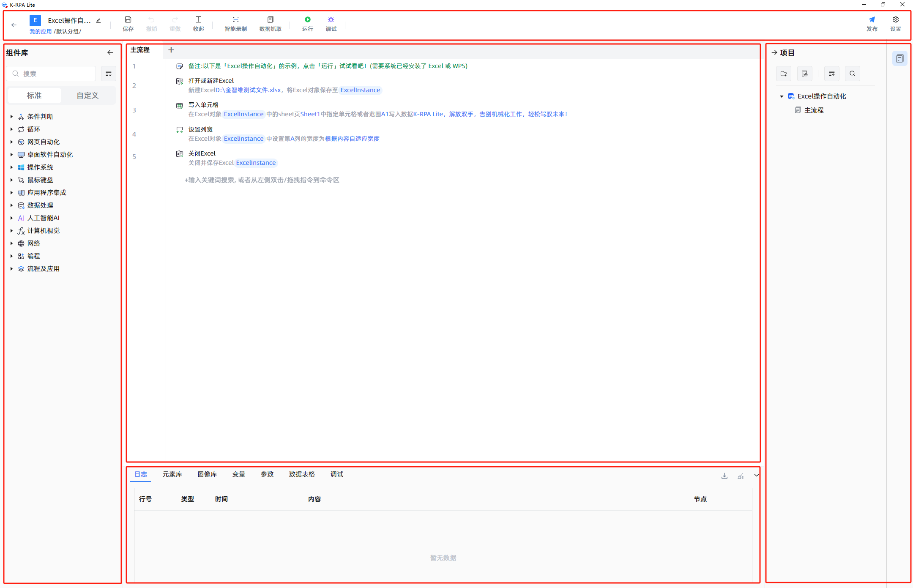Collapse the component library panel arrow

coord(110,52)
